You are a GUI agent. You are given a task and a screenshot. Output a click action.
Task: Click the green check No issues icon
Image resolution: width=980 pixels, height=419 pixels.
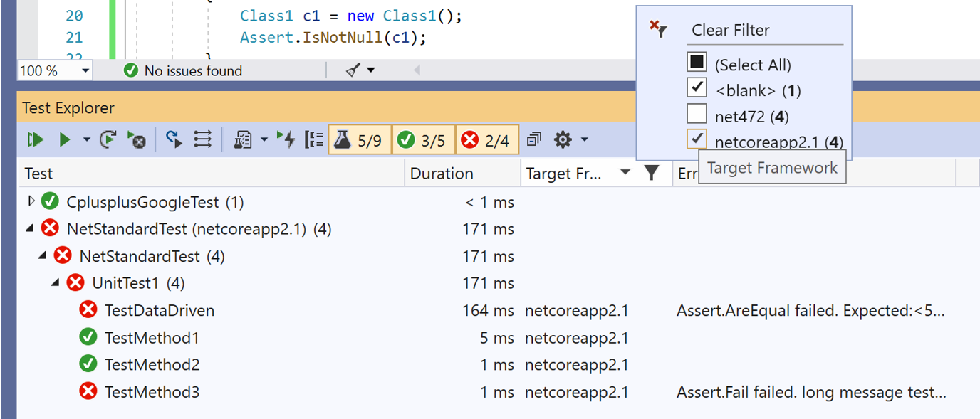click(x=130, y=70)
